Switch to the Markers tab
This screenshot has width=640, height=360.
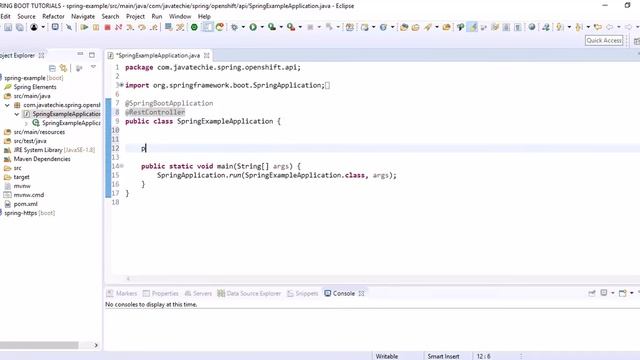pos(122,293)
